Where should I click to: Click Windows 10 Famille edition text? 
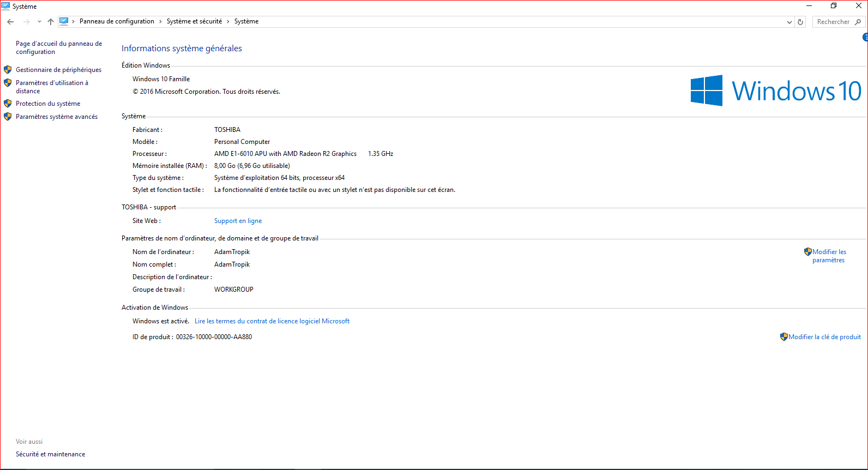[161, 79]
